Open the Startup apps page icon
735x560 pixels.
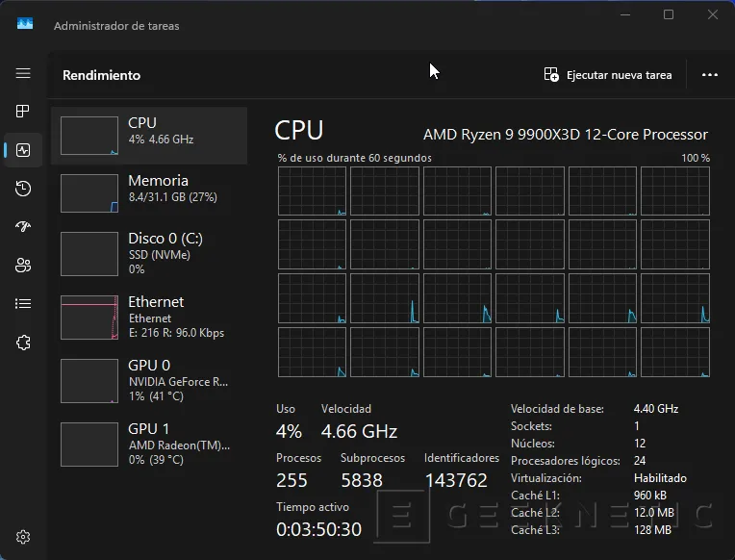(23, 226)
